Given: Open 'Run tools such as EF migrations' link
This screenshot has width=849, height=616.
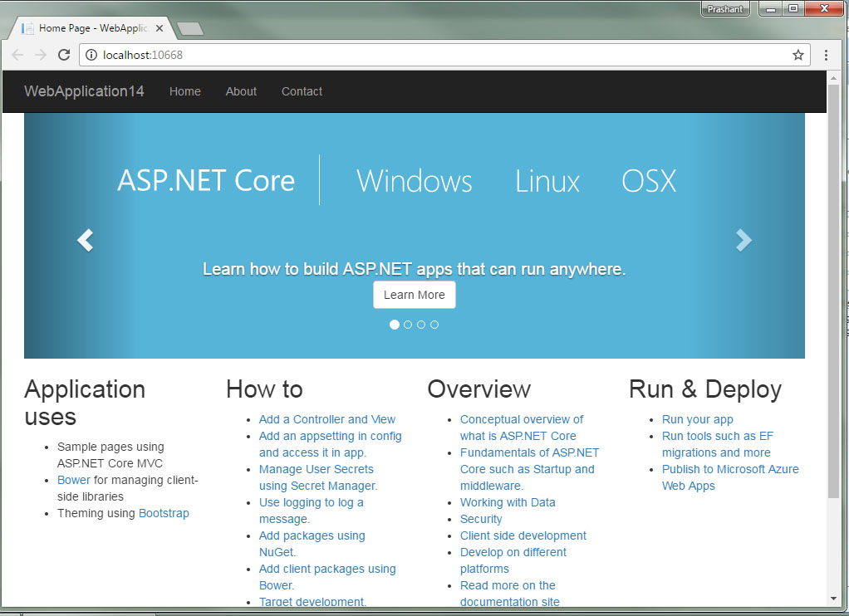Looking at the screenshot, I should 718,444.
